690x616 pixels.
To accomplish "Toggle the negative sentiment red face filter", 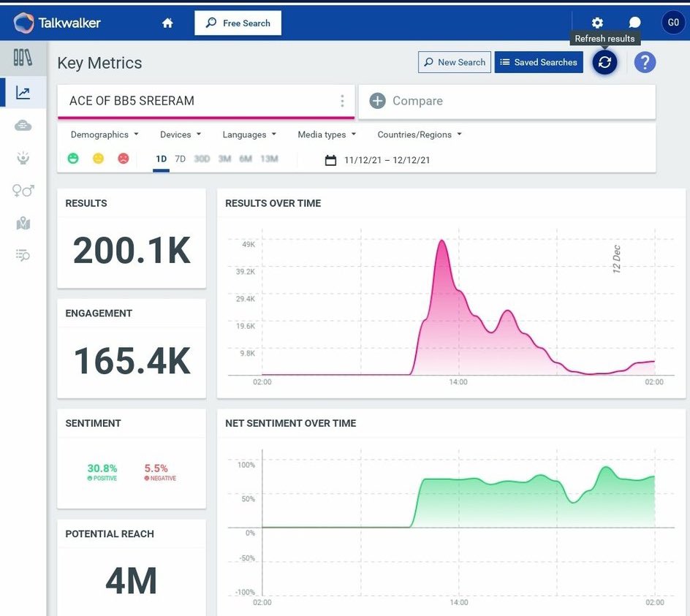I will coord(124,159).
